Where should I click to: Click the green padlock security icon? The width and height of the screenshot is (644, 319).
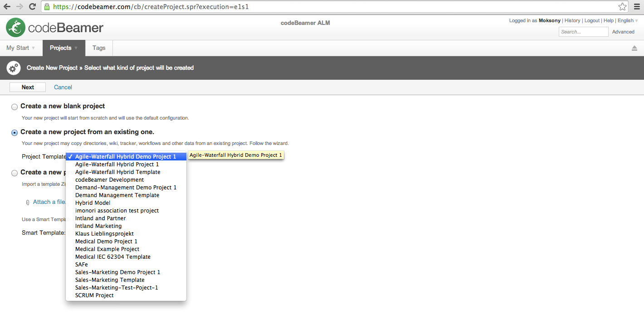click(x=47, y=7)
